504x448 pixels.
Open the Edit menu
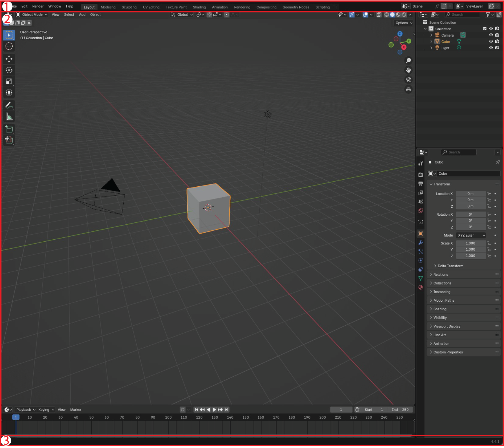tap(24, 6)
